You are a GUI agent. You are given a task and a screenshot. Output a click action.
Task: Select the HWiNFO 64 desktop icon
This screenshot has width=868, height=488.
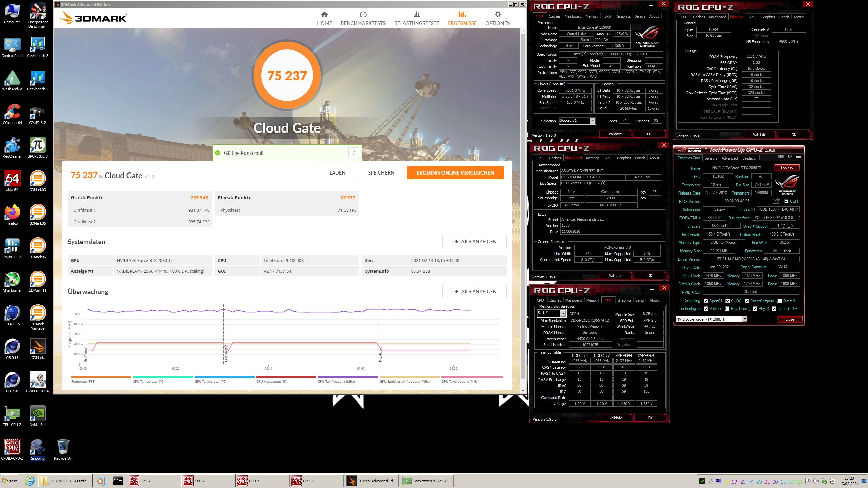pyautogui.click(x=12, y=248)
